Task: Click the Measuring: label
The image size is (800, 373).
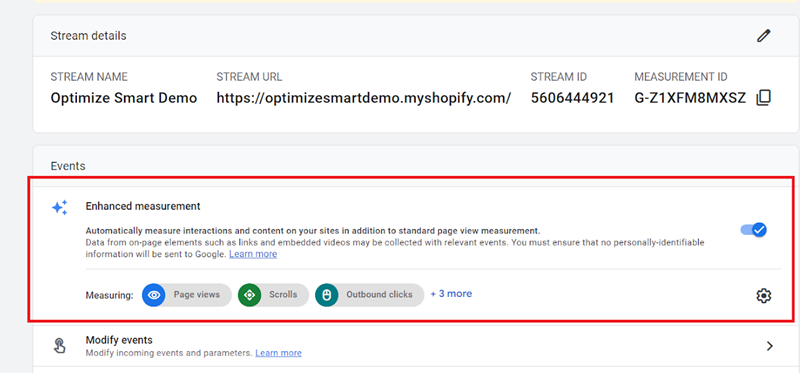Action: [109, 295]
